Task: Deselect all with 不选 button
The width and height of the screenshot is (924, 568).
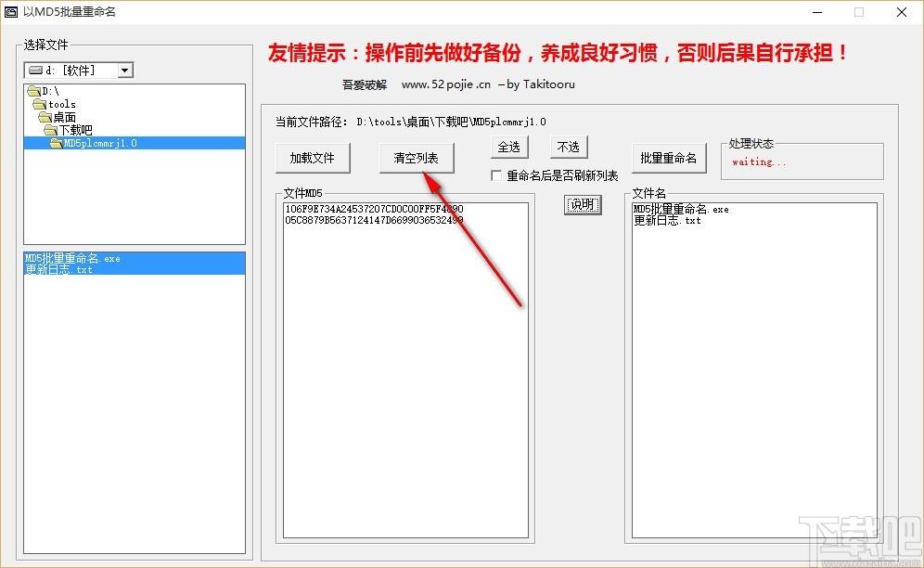Action: coord(569,147)
